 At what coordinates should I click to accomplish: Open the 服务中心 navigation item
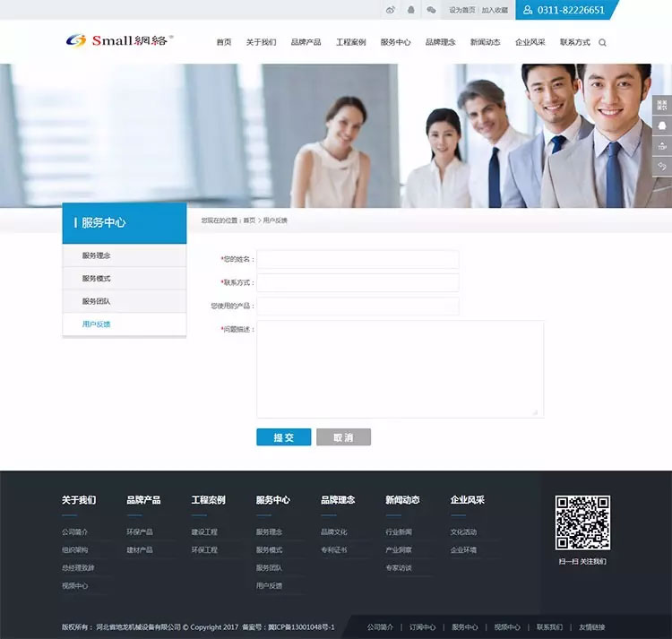(395, 42)
